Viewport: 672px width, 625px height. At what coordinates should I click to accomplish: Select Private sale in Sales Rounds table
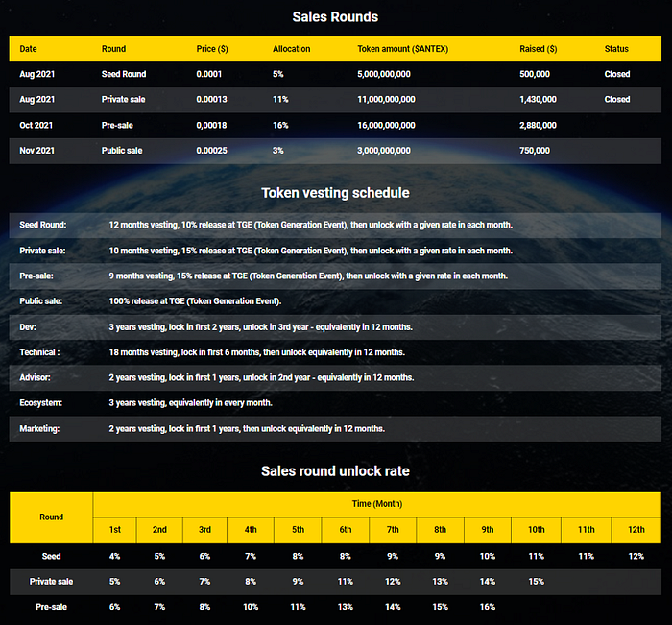click(124, 100)
